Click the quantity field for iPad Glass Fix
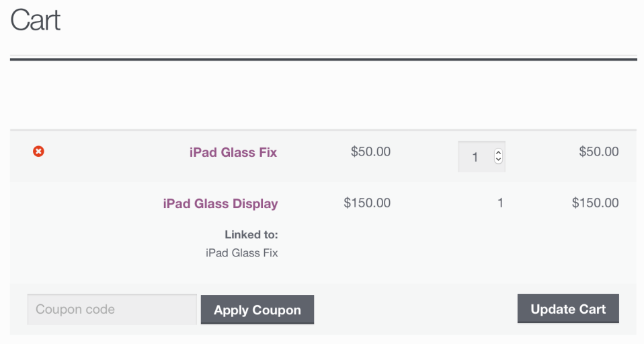The height and width of the screenshot is (344, 644). [476, 157]
